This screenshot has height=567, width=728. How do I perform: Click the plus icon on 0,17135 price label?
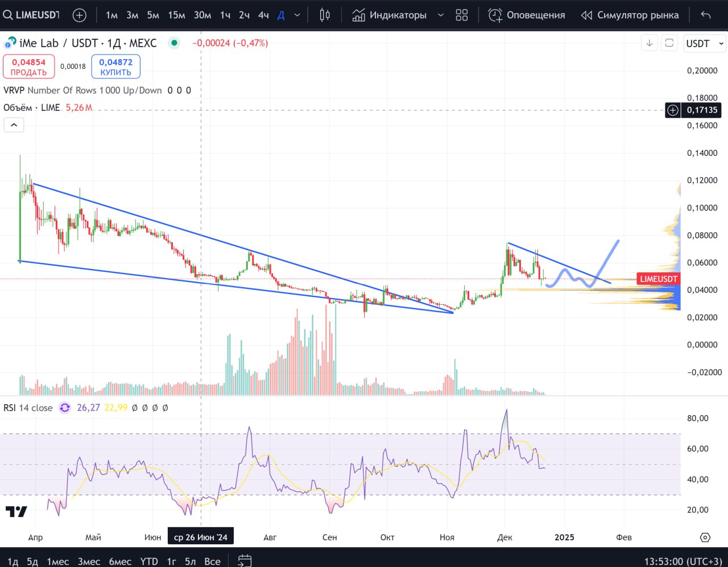673,110
